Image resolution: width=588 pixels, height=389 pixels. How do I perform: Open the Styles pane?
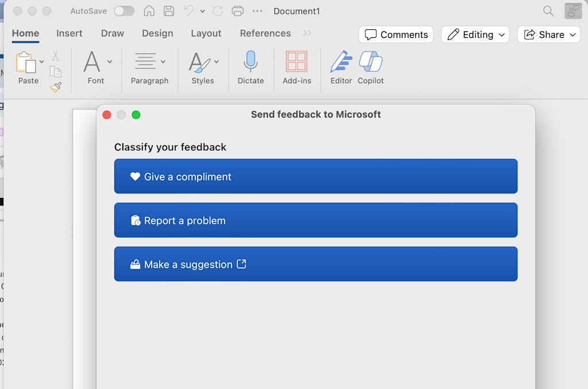(200, 67)
